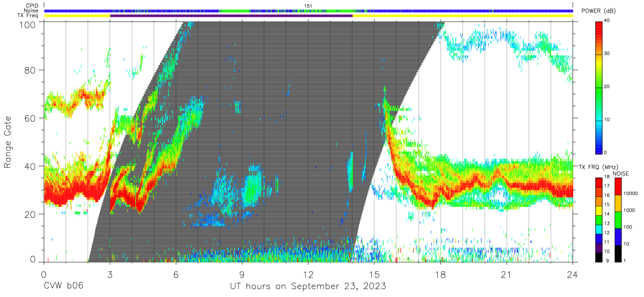This screenshot has height=297, width=644.
Task: Click the 80 tick on Range Gate axis
Action: 30,70
